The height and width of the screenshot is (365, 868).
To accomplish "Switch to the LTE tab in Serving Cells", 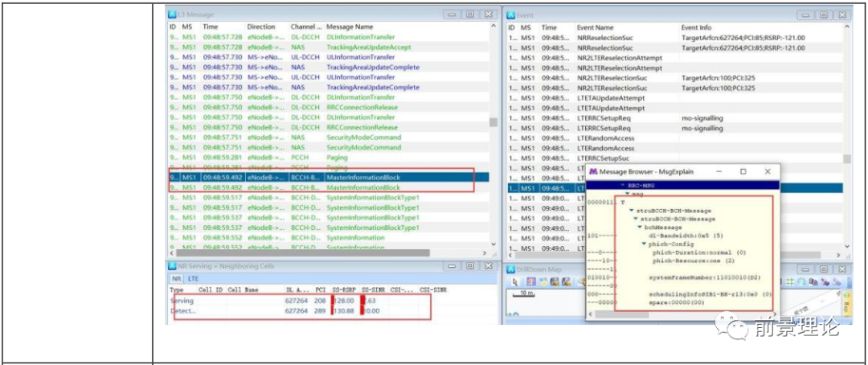I will 193,279.
